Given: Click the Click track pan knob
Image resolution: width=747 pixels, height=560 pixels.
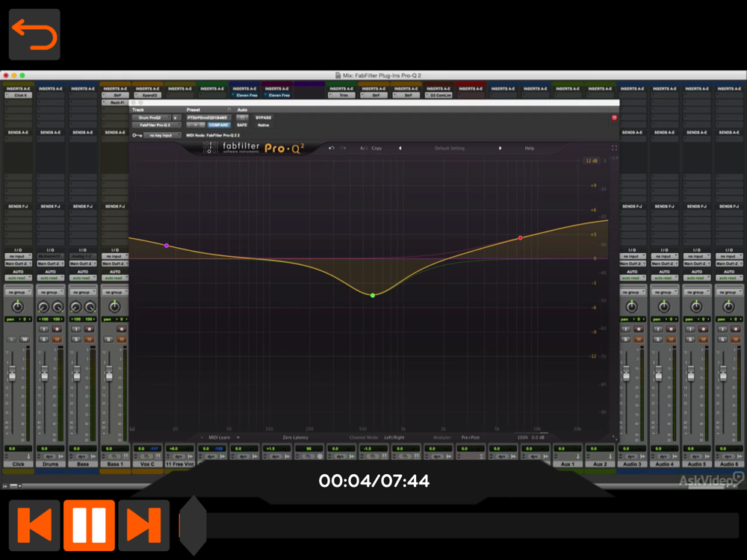Looking at the screenshot, I should (x=18, y=307).
